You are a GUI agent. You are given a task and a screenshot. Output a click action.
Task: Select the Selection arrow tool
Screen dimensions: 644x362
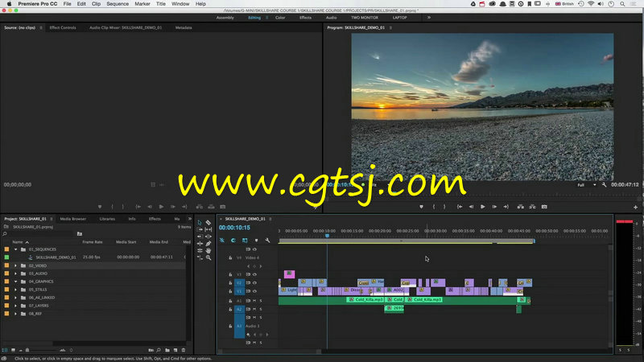click(200, 223)
